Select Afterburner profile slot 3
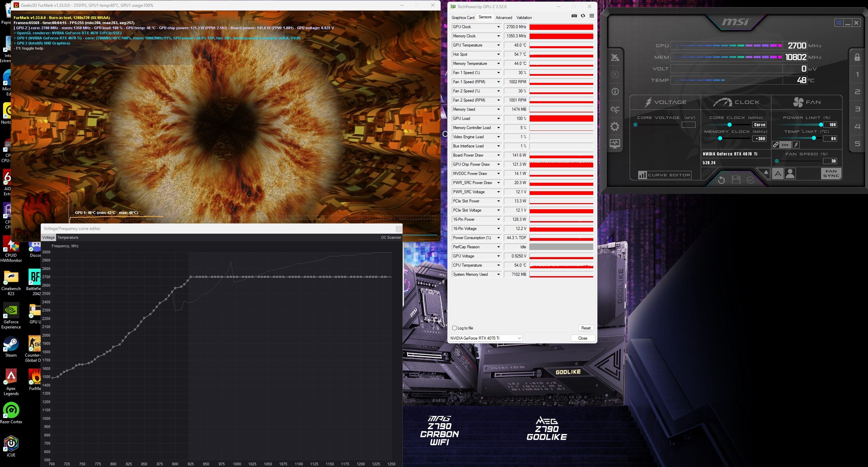868x467 pixels. (x=857, y=109)
